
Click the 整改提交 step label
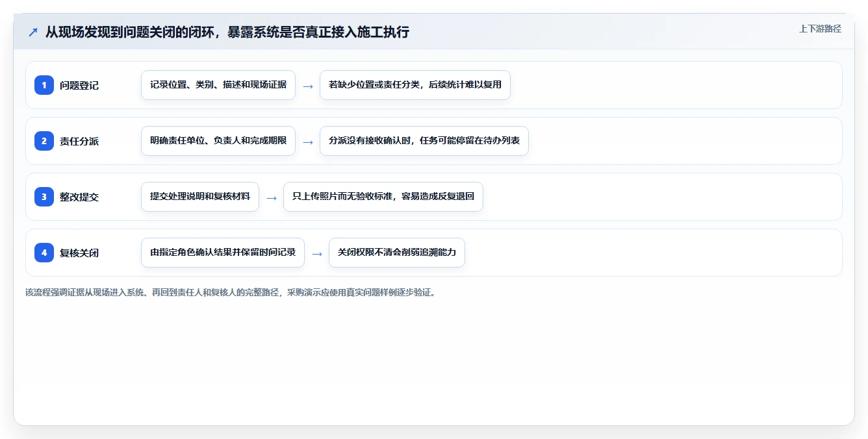click(79, 197)
